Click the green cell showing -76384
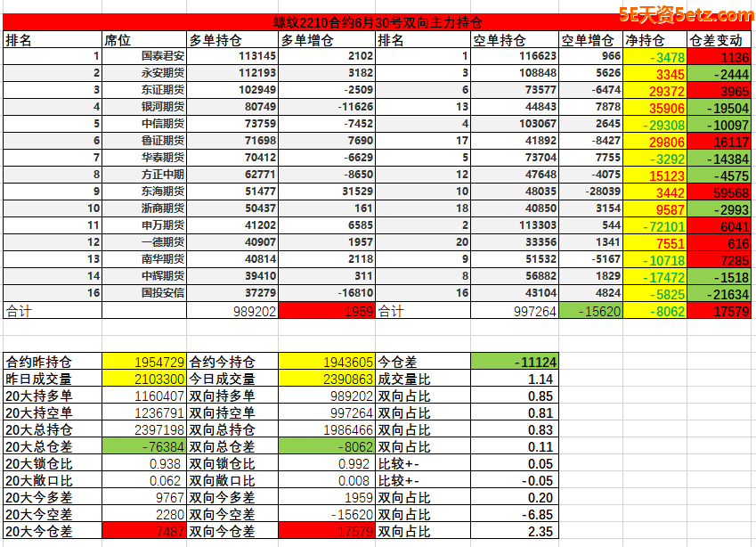This screenshot has width=756, height=547. tap(144, 446)
